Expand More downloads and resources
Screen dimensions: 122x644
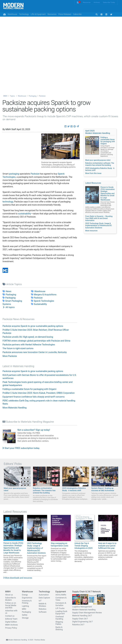click(x=18, y=578)
